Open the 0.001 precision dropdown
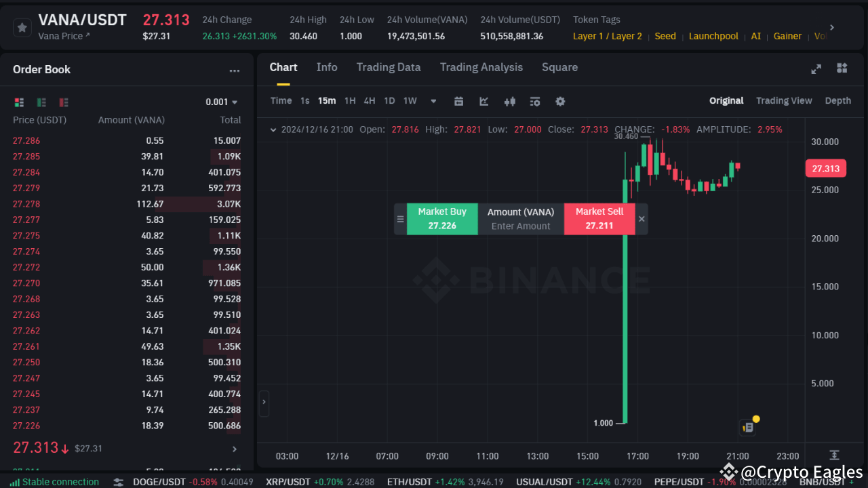This screenshot has height=488, width=868. tap(222, 101)
